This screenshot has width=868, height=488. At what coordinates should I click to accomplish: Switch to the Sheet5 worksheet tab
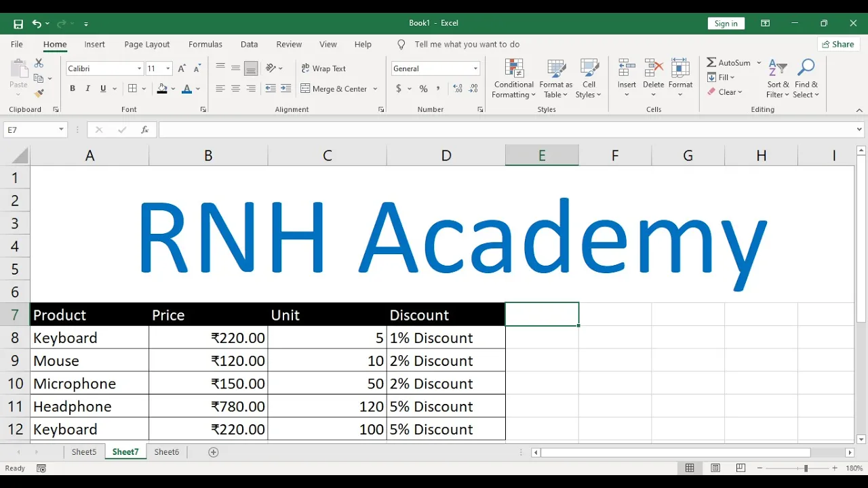(x=84, y=452)
